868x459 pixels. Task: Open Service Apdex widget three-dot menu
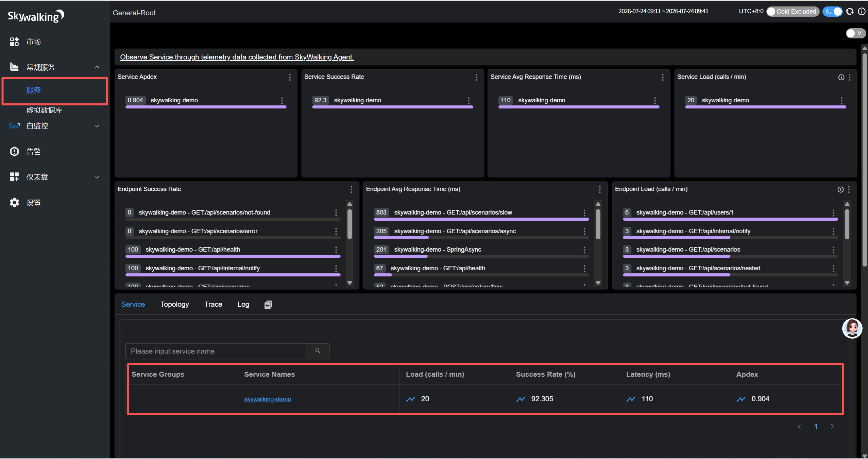point(290,77)
